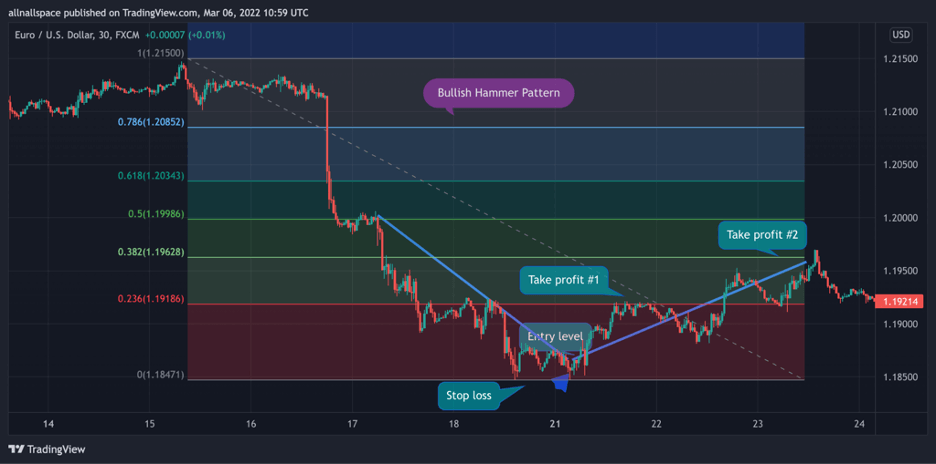936x464 pixels.
Task: Click date 15 on time axis
Action: (149, 425)
